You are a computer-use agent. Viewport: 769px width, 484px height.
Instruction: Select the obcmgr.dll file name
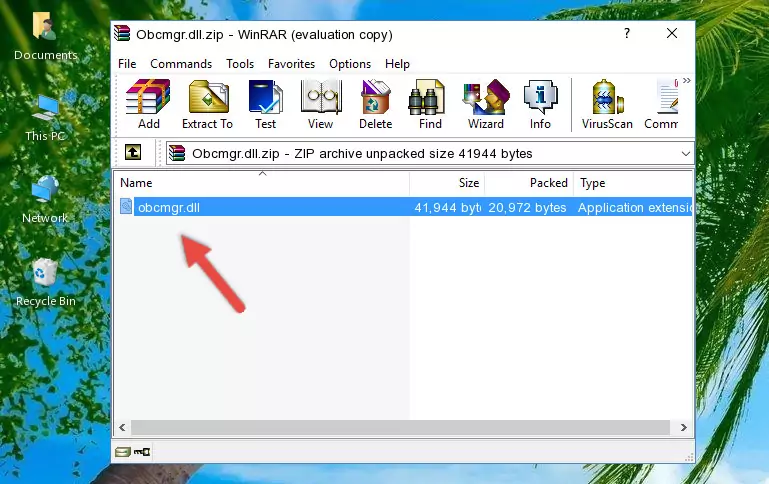pos(169,207)
